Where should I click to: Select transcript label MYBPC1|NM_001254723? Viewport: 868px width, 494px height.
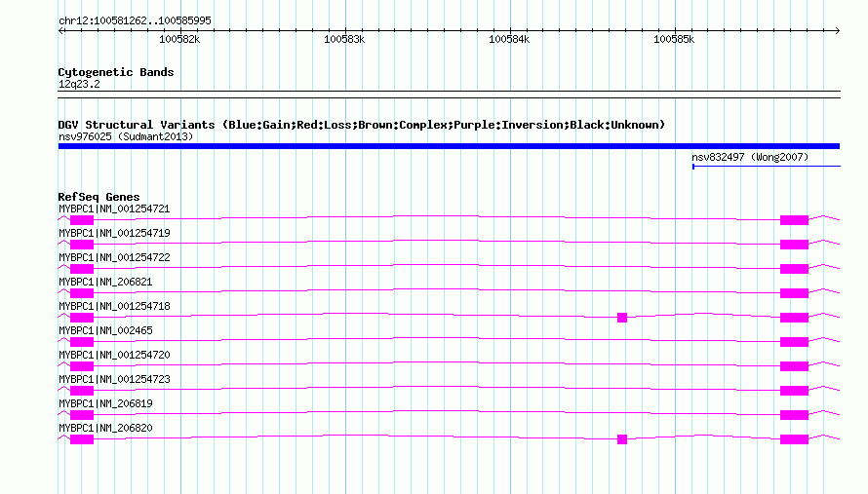[x=114, y=379]
